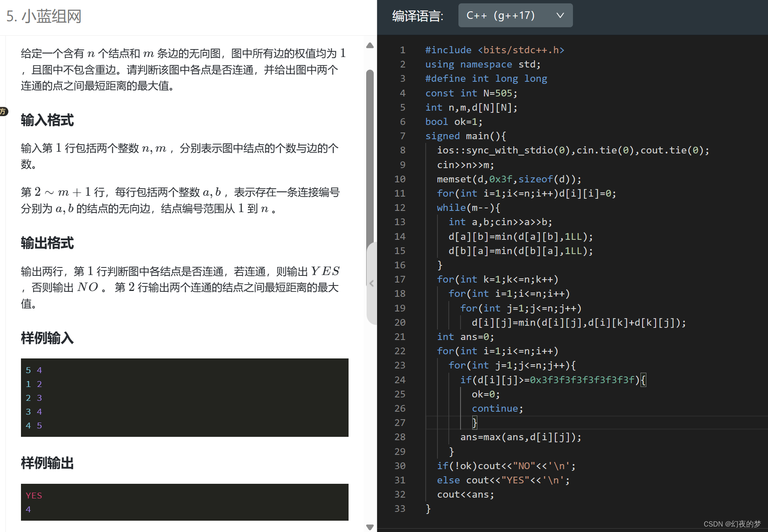Click code line 'signed main(){'
The width and height of the screenshot is (768, 532).
click(466, 136)
